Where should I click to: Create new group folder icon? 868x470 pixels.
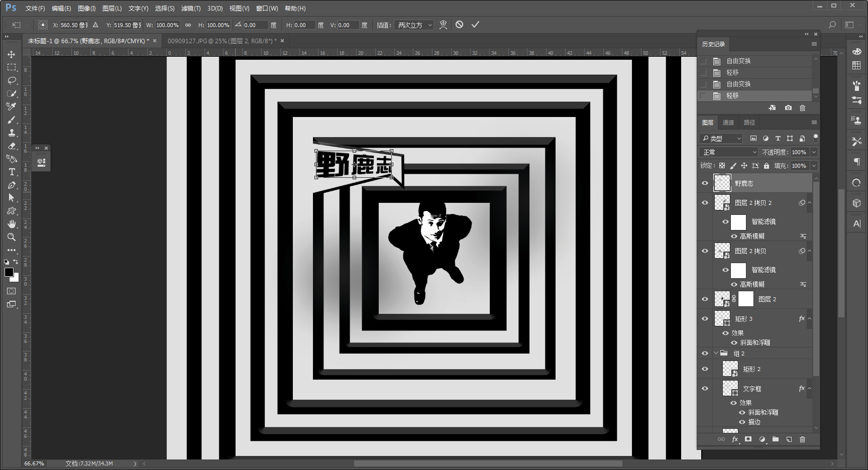click(x=776, y=439)
